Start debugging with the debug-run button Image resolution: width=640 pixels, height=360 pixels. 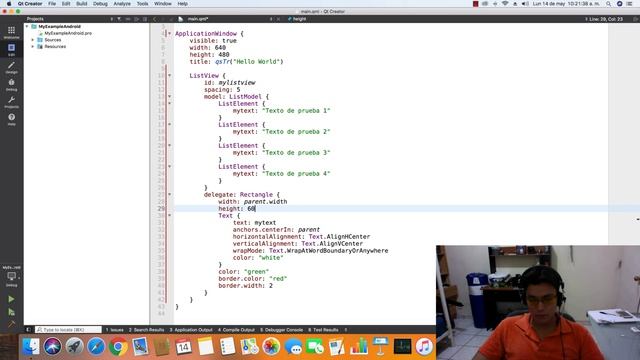click(11, 312)
